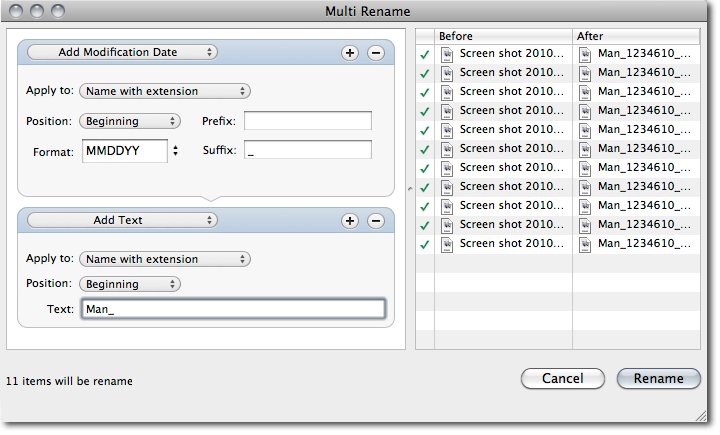720x435 pixels.
Task: Click the window resize grip at bottom corner
Action: point(701,416)
